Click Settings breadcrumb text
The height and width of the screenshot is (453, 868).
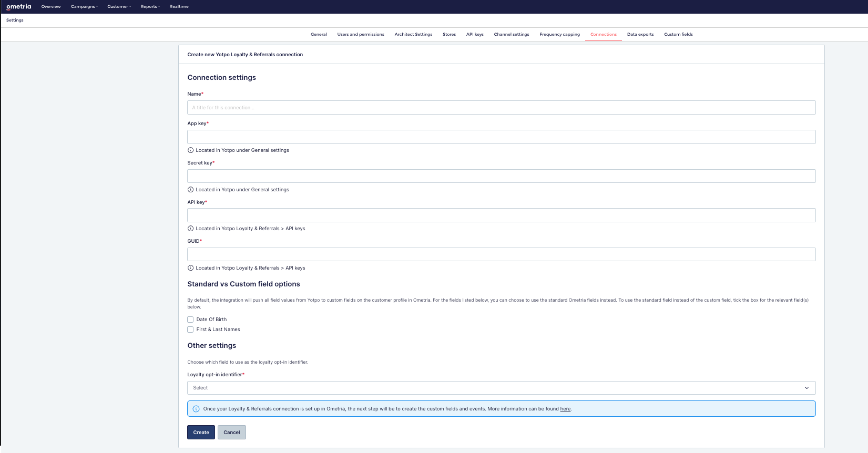[15, 20]
